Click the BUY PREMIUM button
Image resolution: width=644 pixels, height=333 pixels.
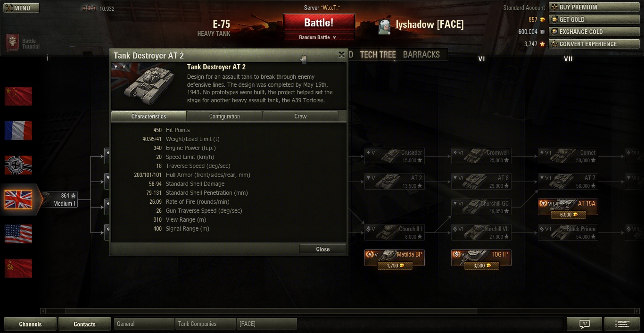pyautogui.click(x=594, y=7)
